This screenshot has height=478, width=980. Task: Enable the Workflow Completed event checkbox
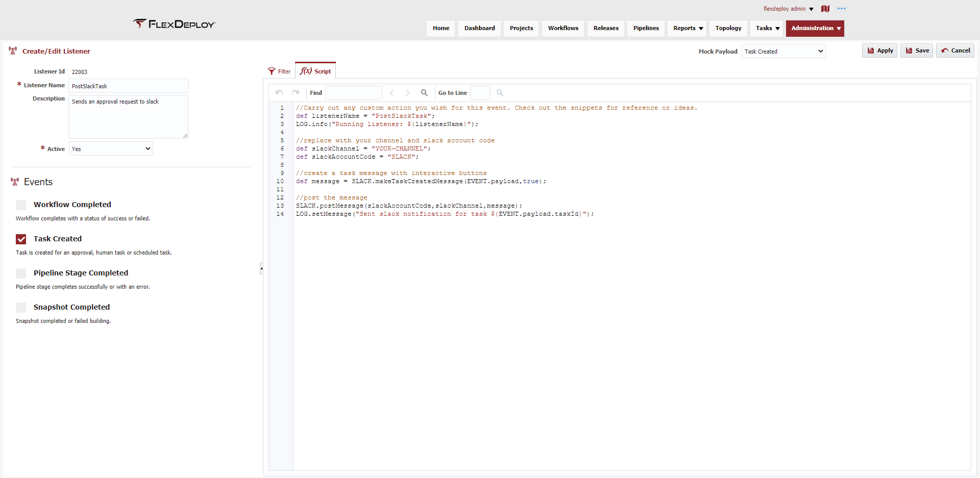(21, 205)
